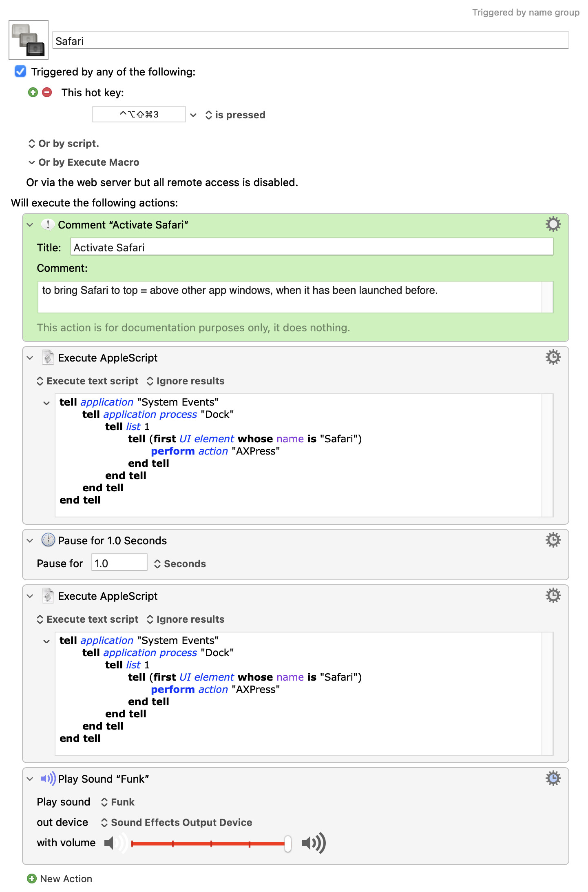Open gear menu of Play Sound action
This screenshot has height=892, width=588.
pyautogui.click(x=553, y=778)
